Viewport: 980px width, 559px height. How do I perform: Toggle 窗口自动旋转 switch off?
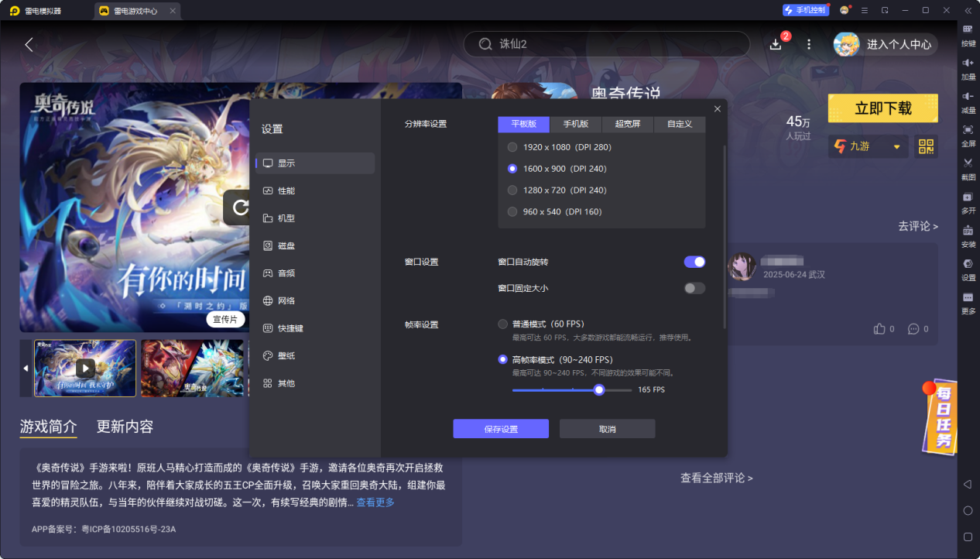[x=694, y=262]
